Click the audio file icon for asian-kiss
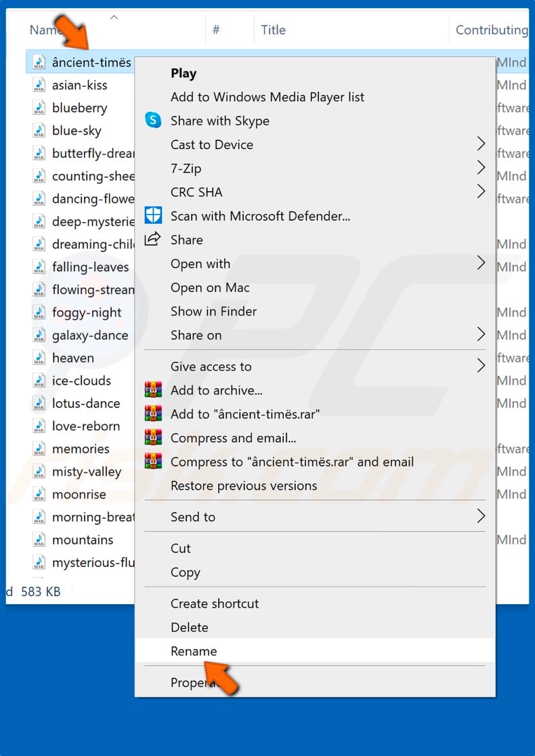 click(x=39, y=85)
